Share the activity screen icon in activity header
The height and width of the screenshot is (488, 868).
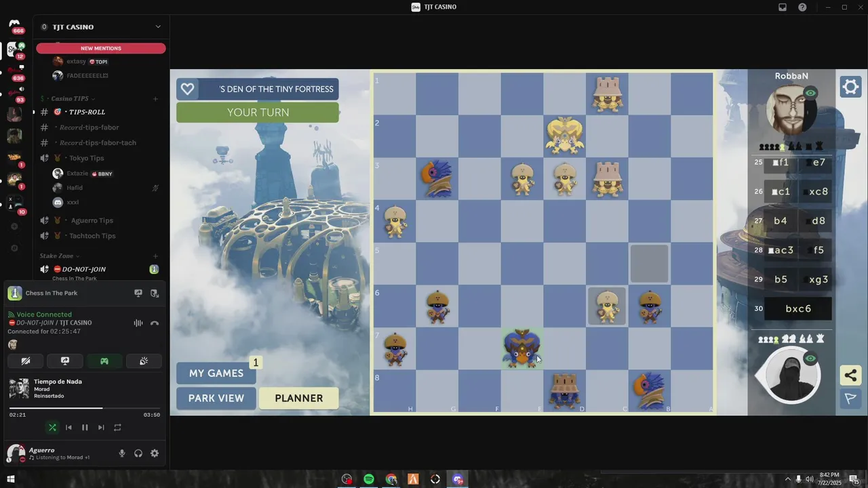point(138,293)
